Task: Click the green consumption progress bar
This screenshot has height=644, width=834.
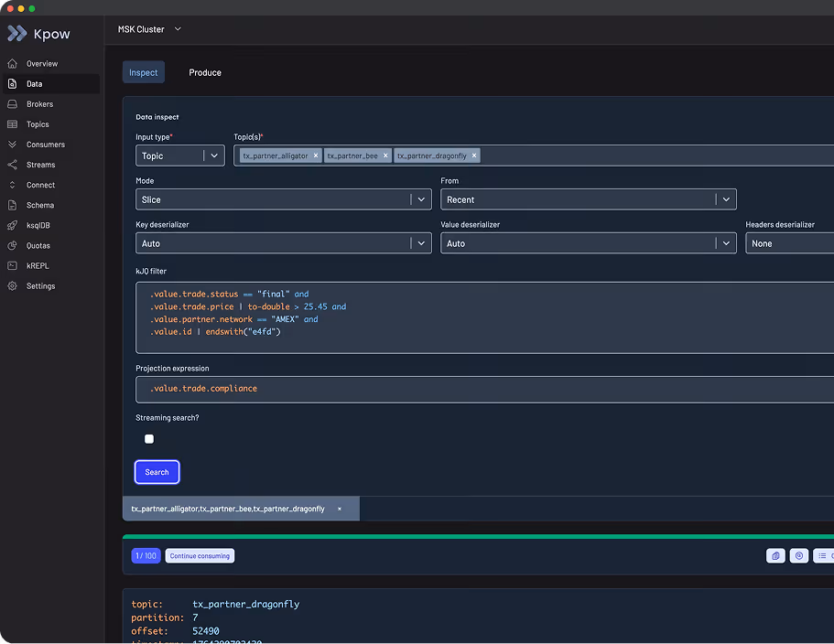Action: (x=478, y=537)
